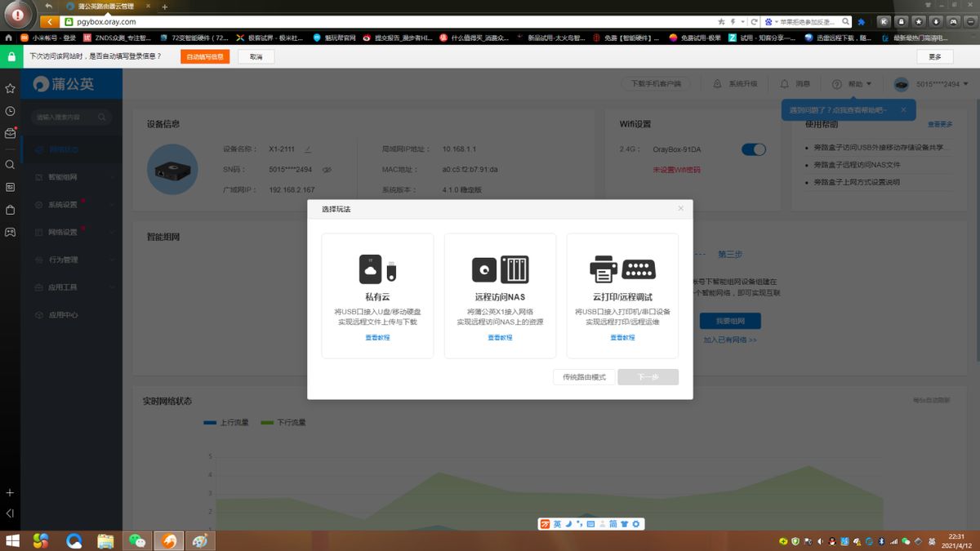
Task: Select the 云打印/远程调试 option
Action: coord(622,295)
